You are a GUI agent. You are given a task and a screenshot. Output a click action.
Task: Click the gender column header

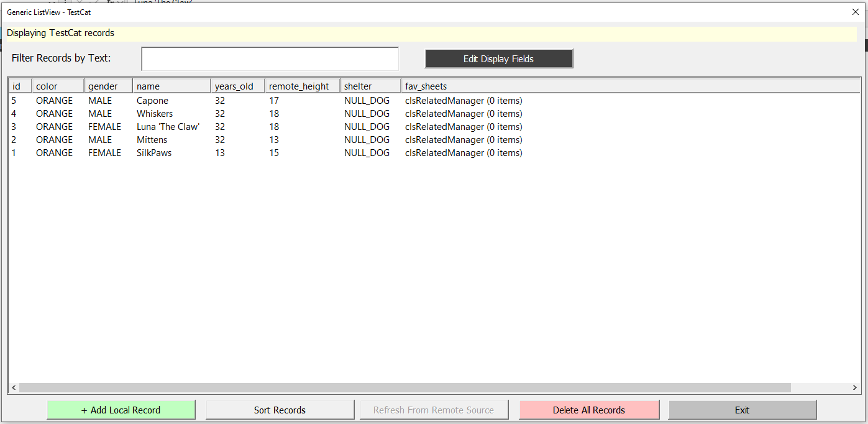coord(108,86)
